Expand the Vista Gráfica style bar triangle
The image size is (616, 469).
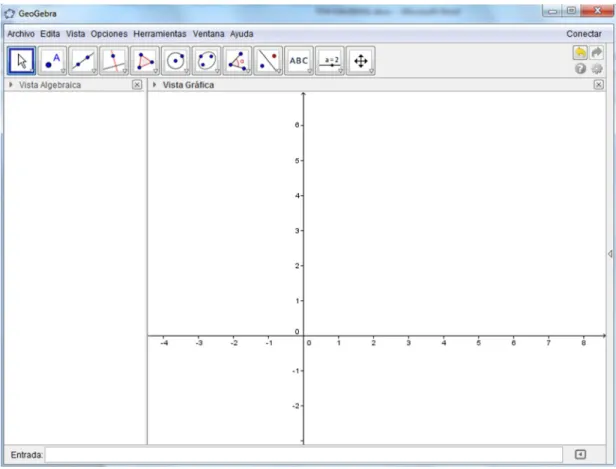tap(155, 84)
